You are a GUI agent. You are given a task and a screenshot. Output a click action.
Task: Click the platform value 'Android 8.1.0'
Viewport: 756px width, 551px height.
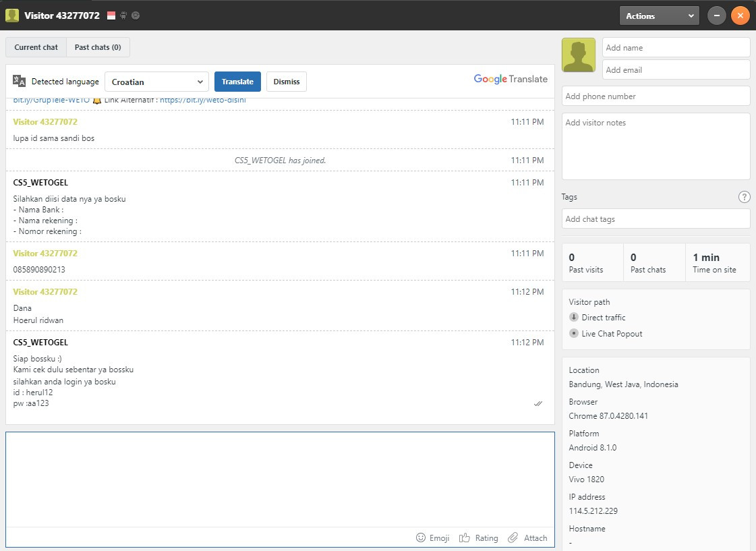click(593, 447)
